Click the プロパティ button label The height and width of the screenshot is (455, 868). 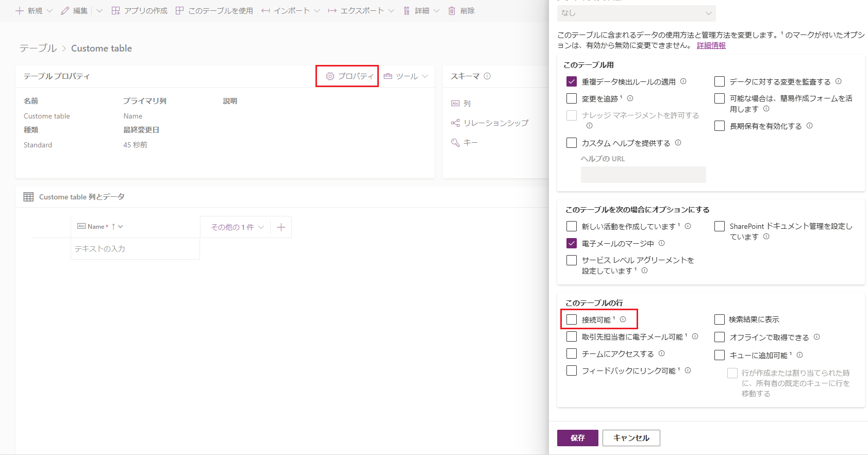click(356, 76)
